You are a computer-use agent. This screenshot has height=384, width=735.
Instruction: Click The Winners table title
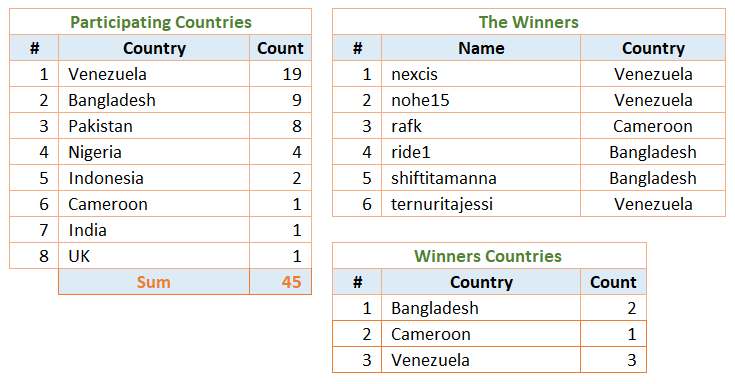pos(529,22)
